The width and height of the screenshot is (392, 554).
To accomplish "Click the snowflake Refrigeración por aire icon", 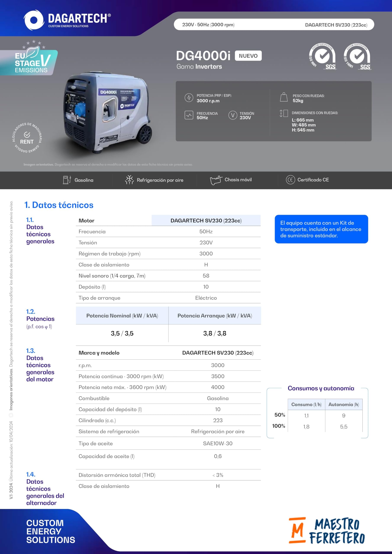I will 129,180.
